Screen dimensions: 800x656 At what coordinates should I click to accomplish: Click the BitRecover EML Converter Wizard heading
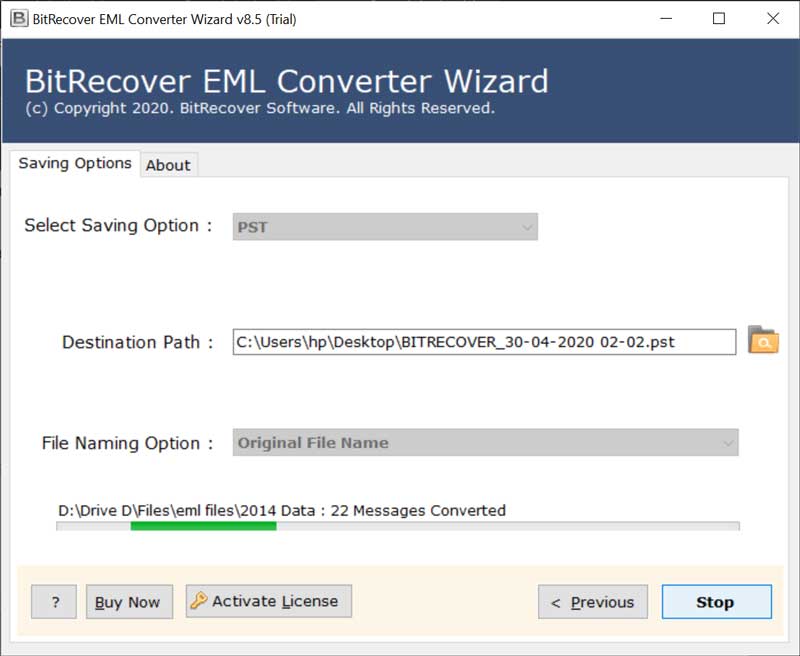pos(287,81)
